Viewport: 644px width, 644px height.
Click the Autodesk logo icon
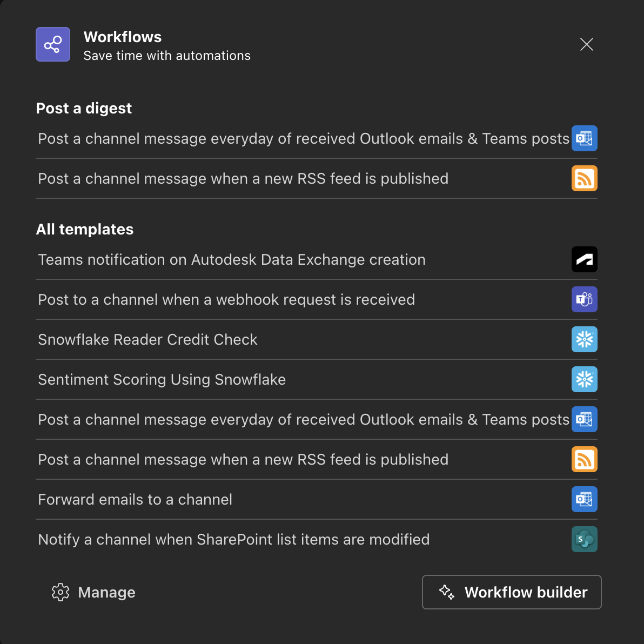coord(584,259)
